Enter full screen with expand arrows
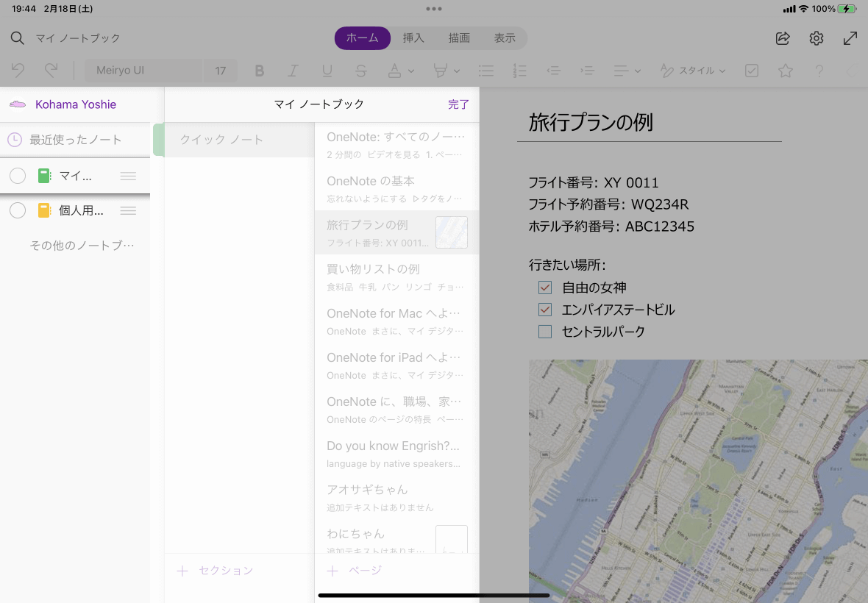 click(850, 38)
